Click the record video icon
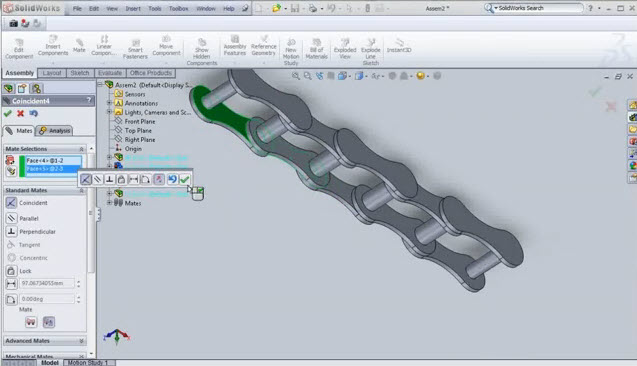Viewport: 637px width, 366px height. [25, 24]
